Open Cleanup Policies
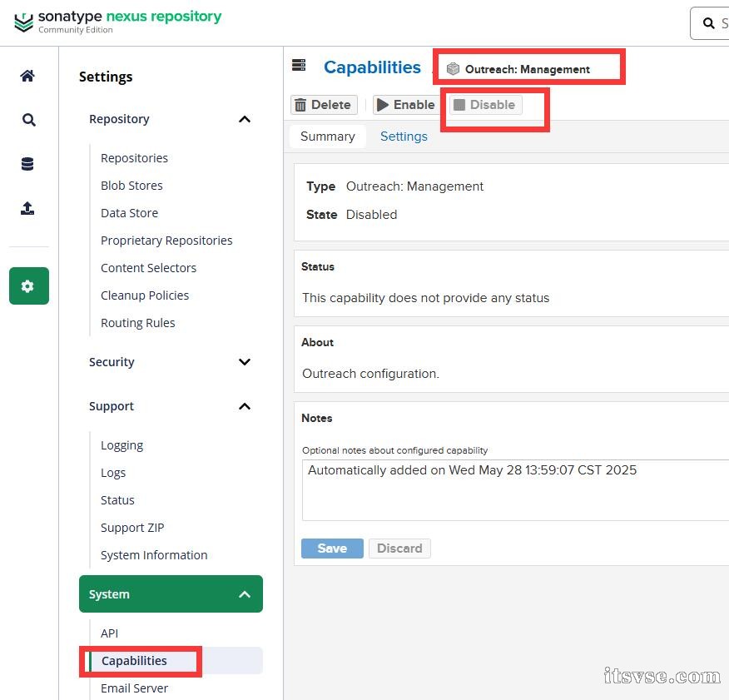Viewport: 729px width, 700px height. click(145, 295)
